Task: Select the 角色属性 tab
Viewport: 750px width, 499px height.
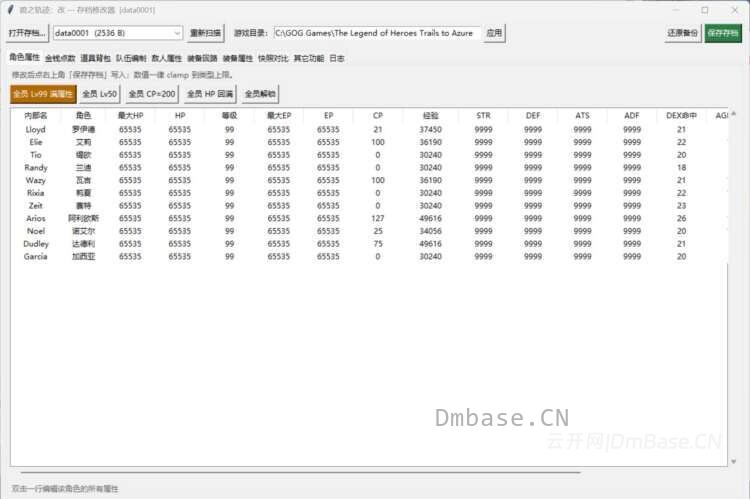Action: 24,57
